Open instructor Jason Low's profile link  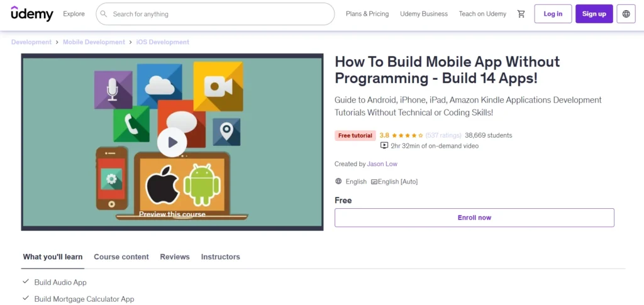[x=382, y=164]
